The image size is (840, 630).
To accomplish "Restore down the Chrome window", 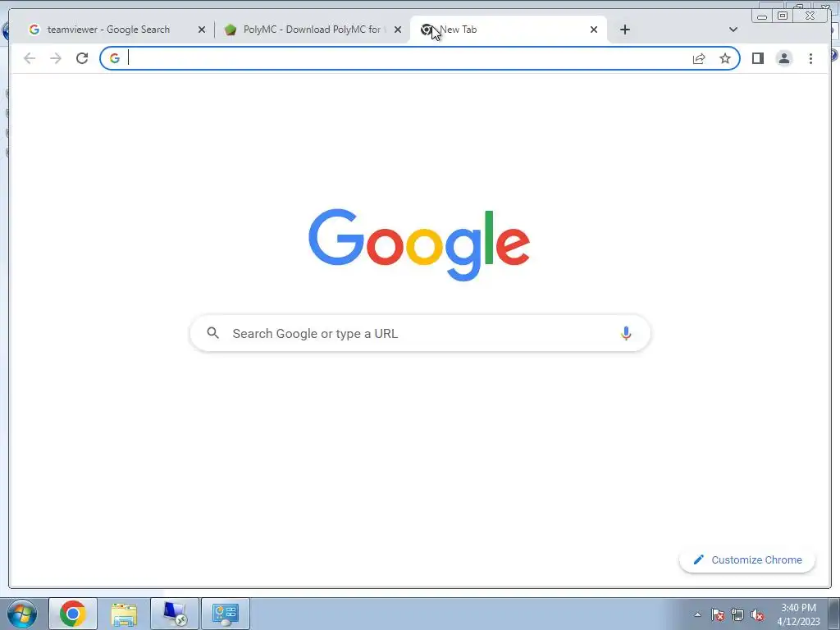I will click(x=783, y=16).
